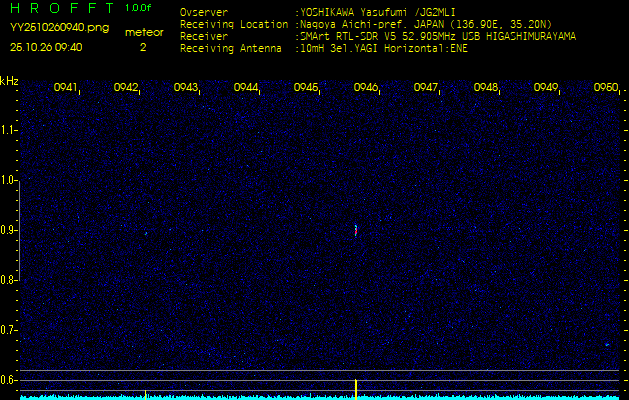Click the small white spike in the bottom strip

point(146,393)
